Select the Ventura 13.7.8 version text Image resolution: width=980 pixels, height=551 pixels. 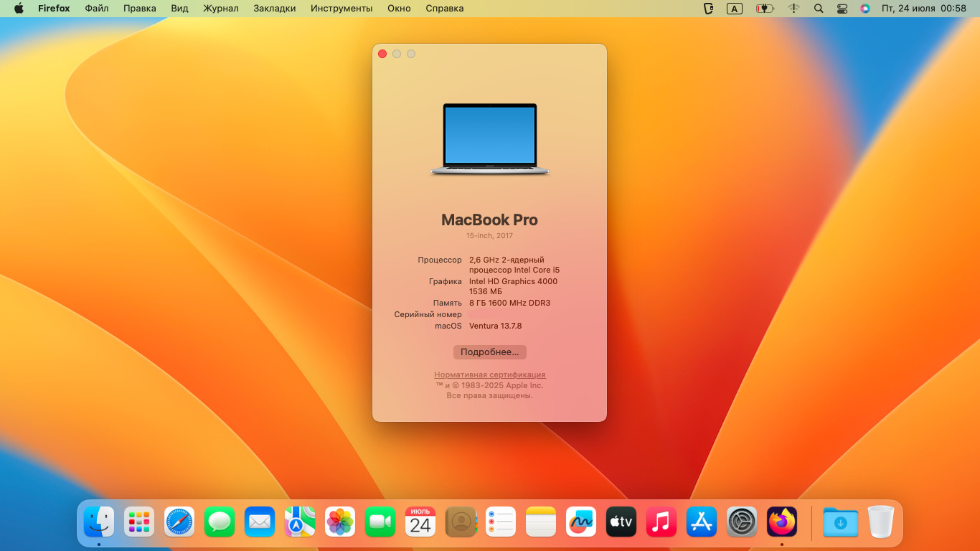496,326
